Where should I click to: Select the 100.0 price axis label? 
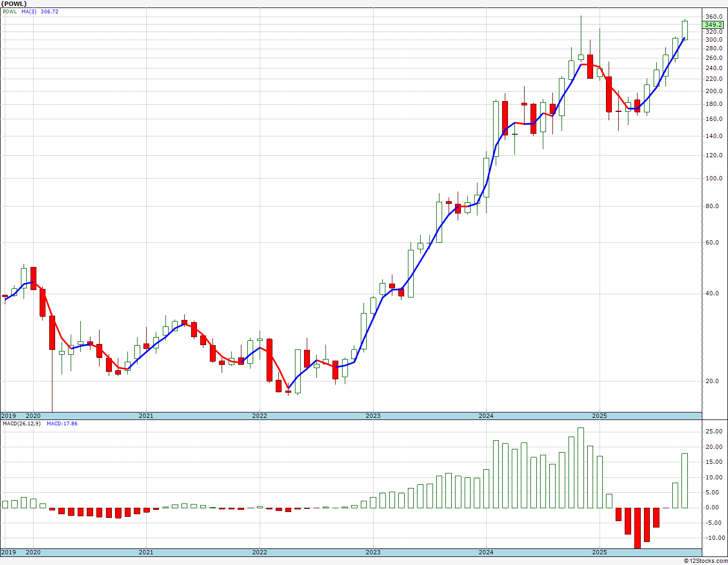(x=714, y=179)
